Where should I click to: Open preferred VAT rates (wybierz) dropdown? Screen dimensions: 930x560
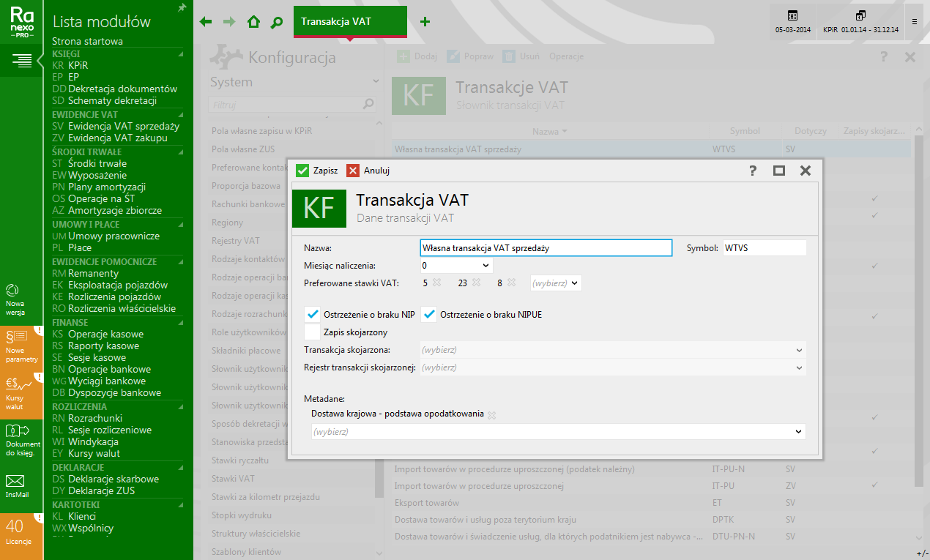(x=555, y=283)
